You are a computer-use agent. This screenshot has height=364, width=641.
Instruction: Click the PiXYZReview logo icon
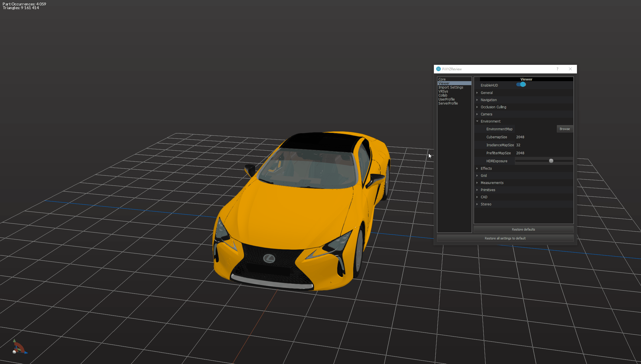click(x=438, y=69)
